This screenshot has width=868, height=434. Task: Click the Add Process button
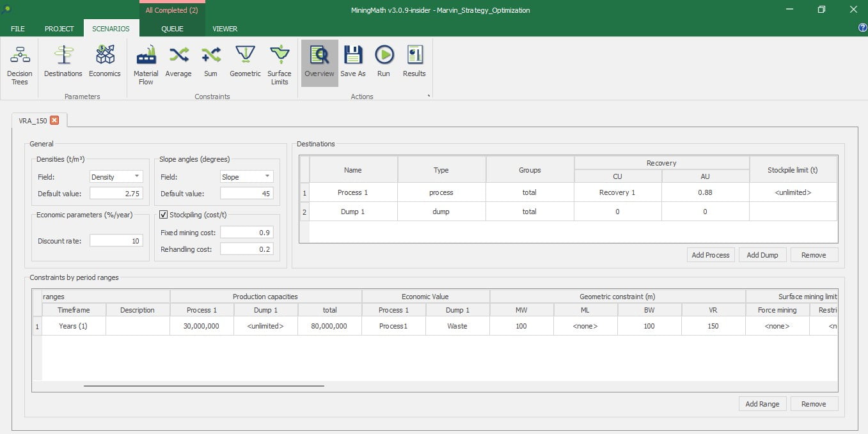tap(711, 255)
